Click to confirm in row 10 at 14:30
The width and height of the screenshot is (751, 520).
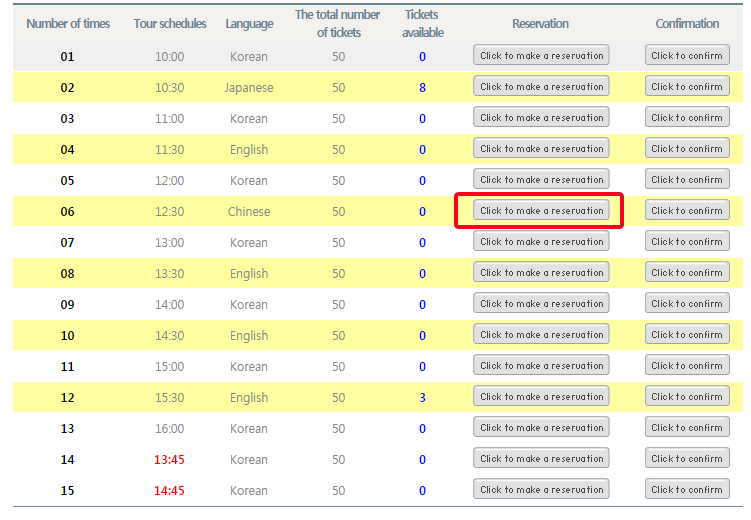point(687,334)
